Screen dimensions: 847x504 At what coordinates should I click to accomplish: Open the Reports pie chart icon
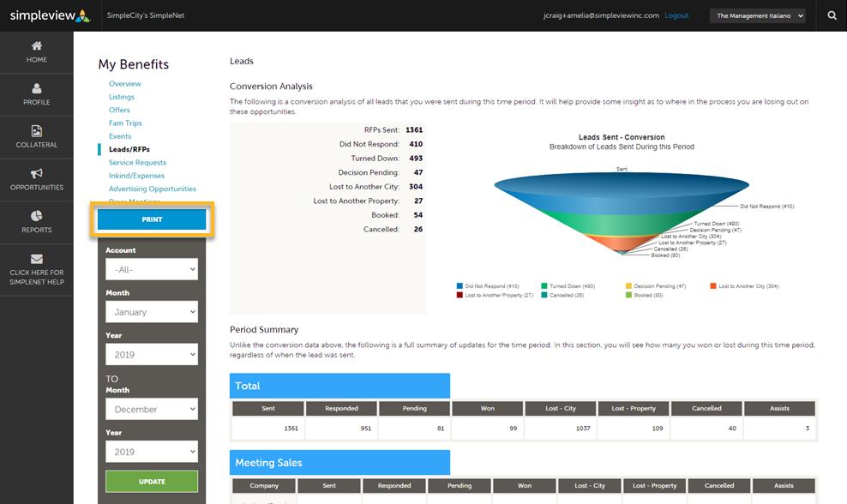[36, 216]
